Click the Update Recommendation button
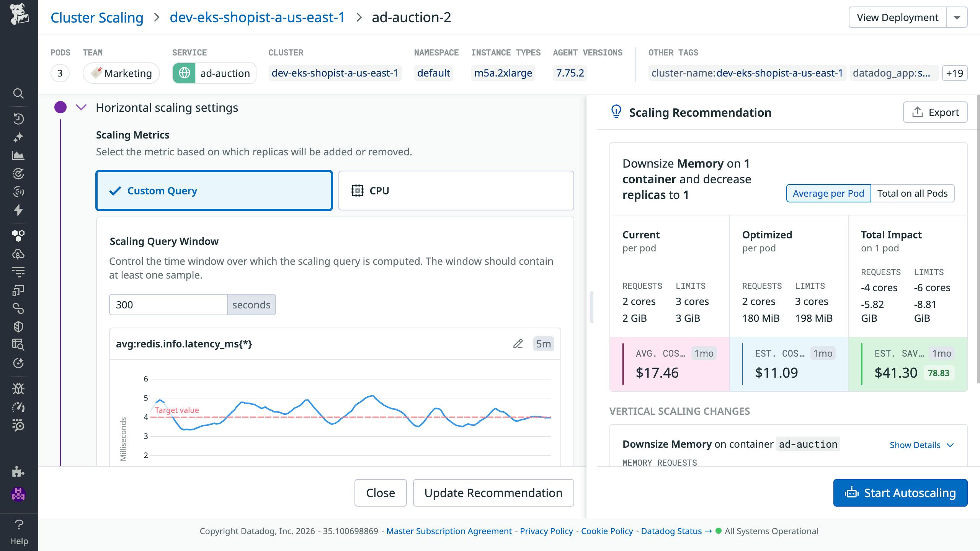Screen dimensions: 980x551 493,493
